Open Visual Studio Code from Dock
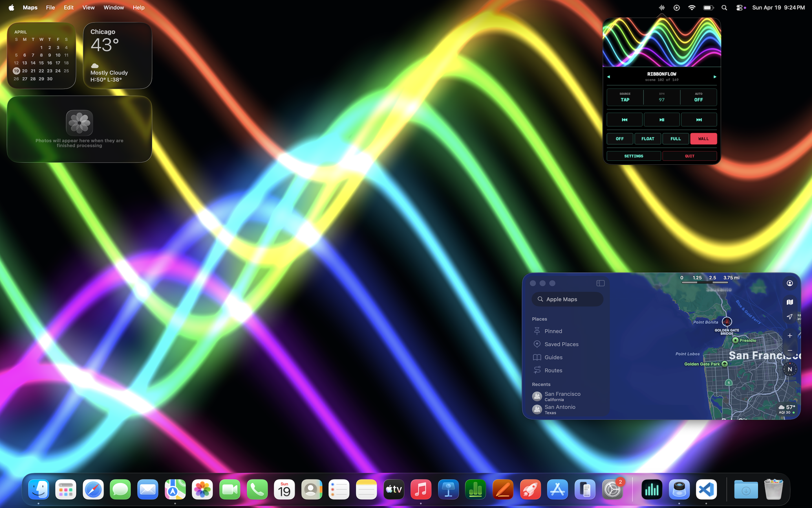This screenshot has width=812, height=508. (706, 490)
